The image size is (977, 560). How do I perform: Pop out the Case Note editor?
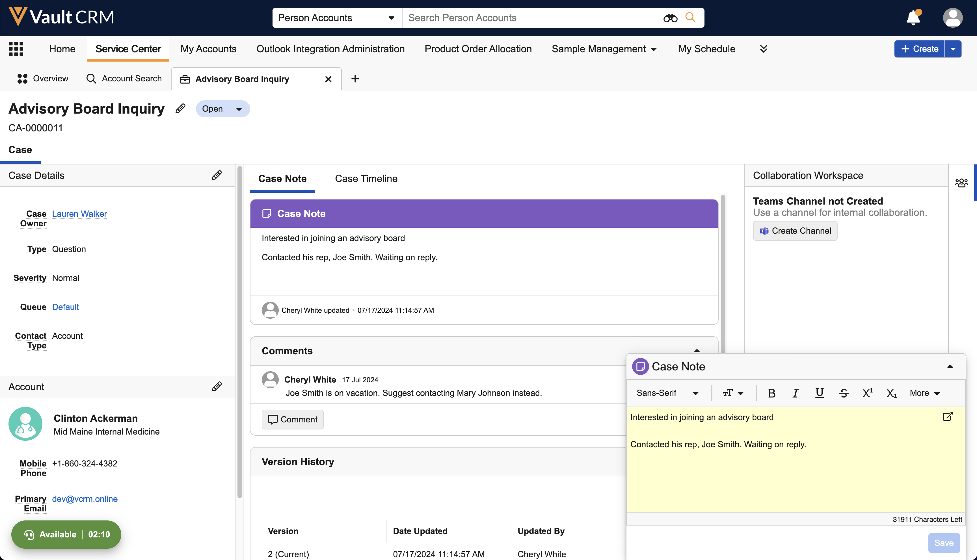(948, 416)
